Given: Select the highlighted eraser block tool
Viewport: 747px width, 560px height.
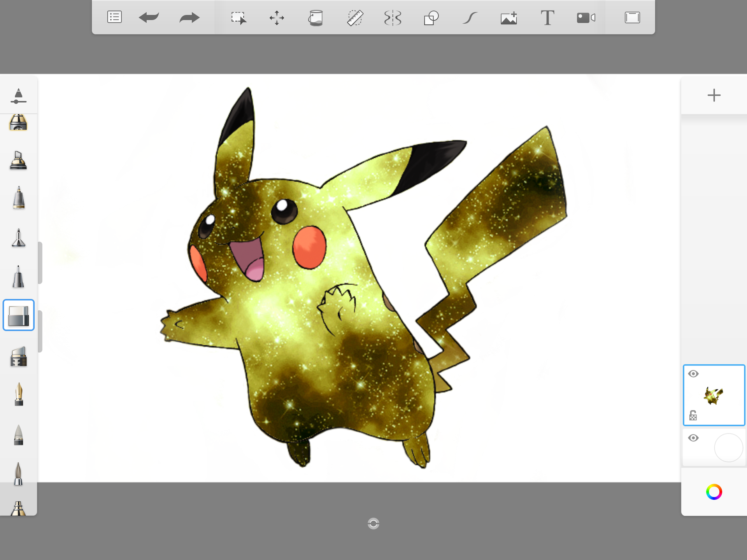Looking at the screenshot, I should (18, 315).
